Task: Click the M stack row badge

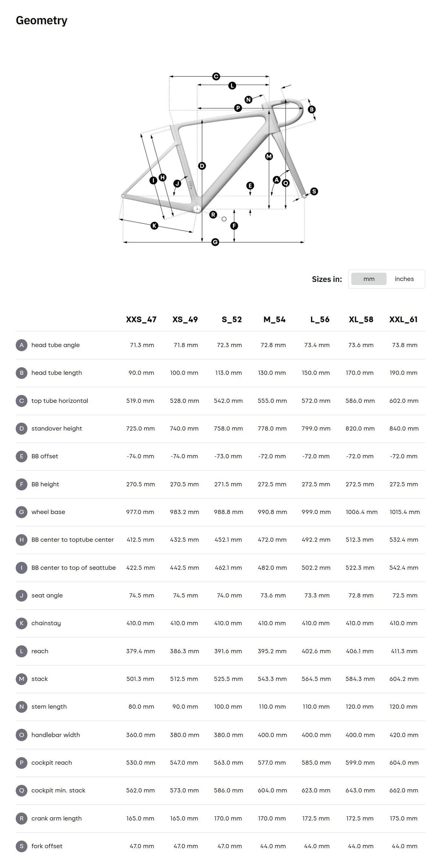Action: (x=22, y=679)
